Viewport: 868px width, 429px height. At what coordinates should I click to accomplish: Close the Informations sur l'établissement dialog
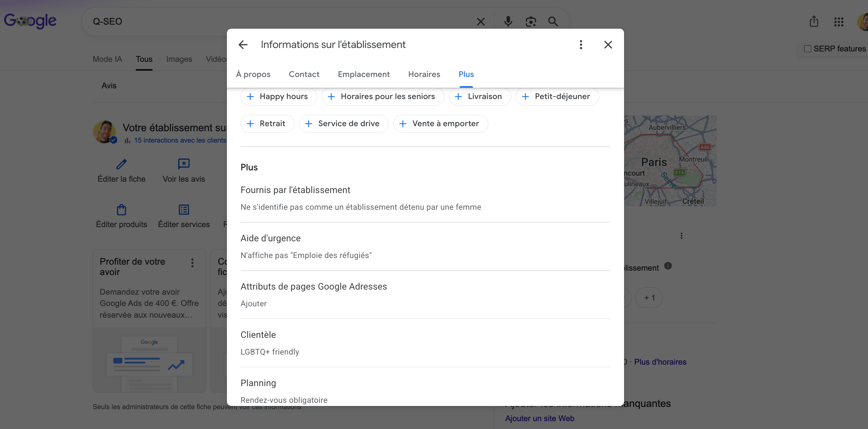coord(608,44)
